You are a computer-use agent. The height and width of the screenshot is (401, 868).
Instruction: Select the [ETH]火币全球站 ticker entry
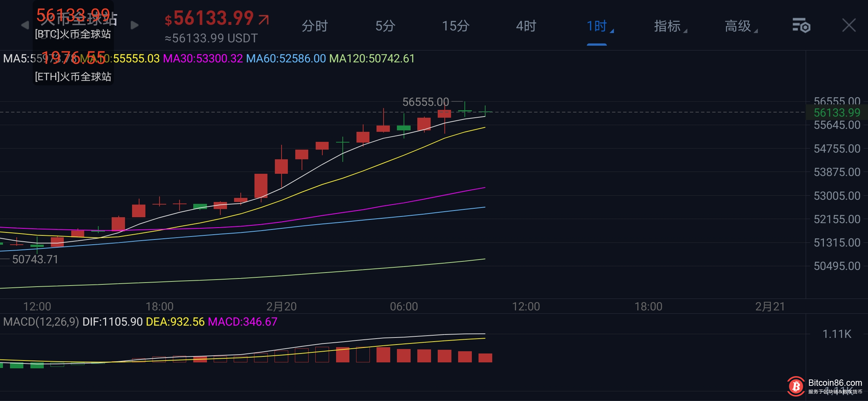73,76
